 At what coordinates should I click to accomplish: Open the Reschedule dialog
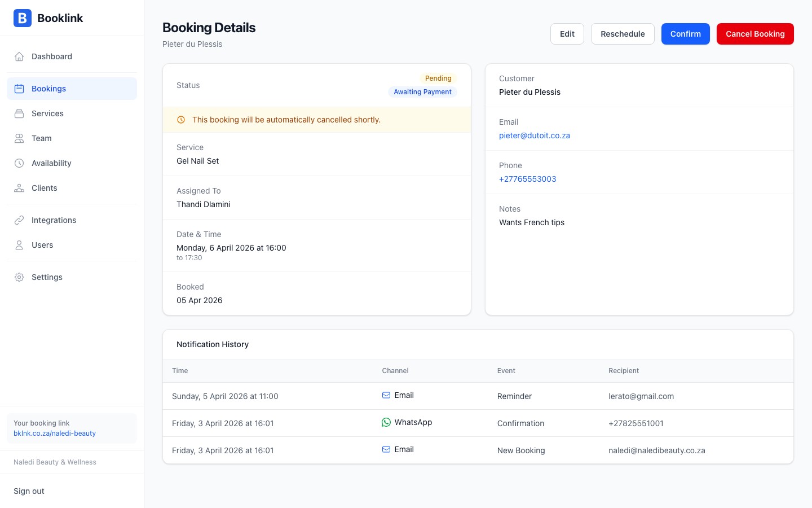(x=623, y=34)
